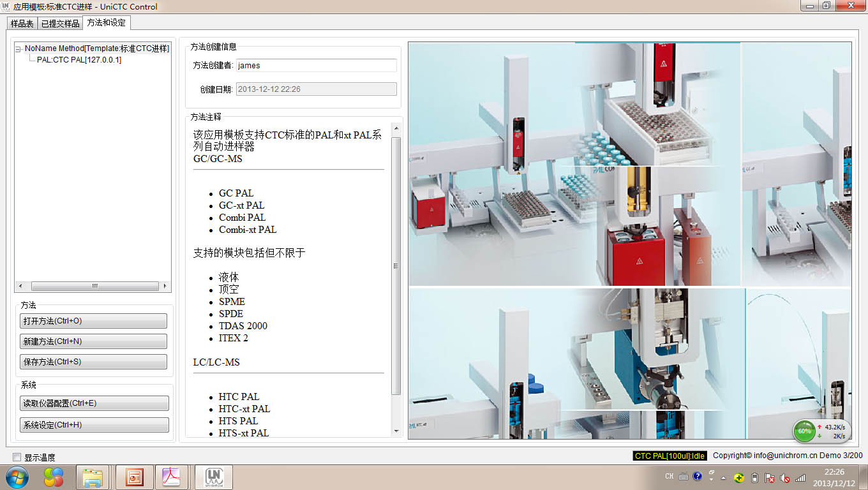Image resolution: width=868 pixels, height=490 pixels.
Task: Select the UniCTC app taskbar icon
Action: pyautogui.click(x=213, y=477)
